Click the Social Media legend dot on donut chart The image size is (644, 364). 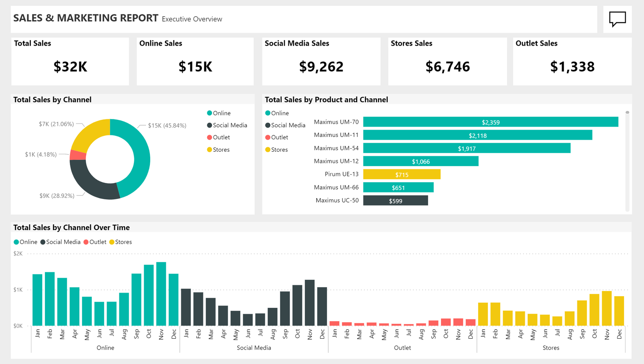(210, 125)
